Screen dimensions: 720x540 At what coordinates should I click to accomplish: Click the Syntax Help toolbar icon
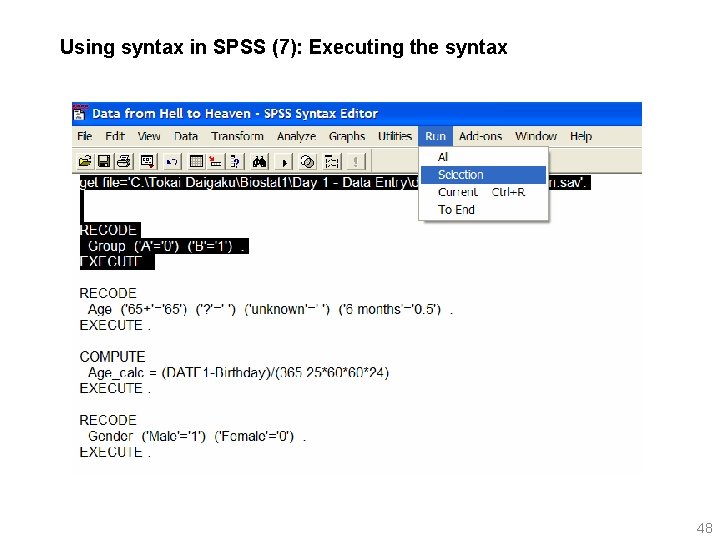click(332, 161)
